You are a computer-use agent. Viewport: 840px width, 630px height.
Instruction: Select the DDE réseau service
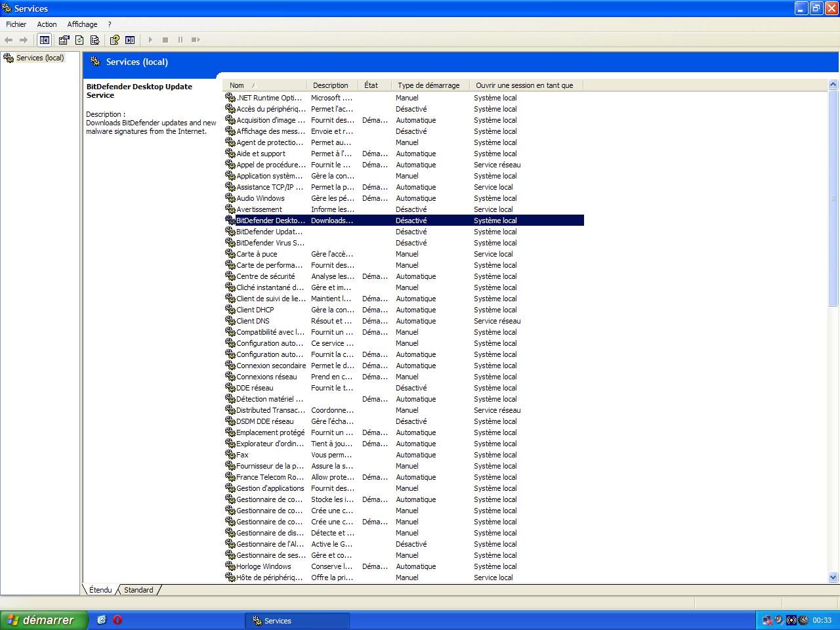coord(404,388)
